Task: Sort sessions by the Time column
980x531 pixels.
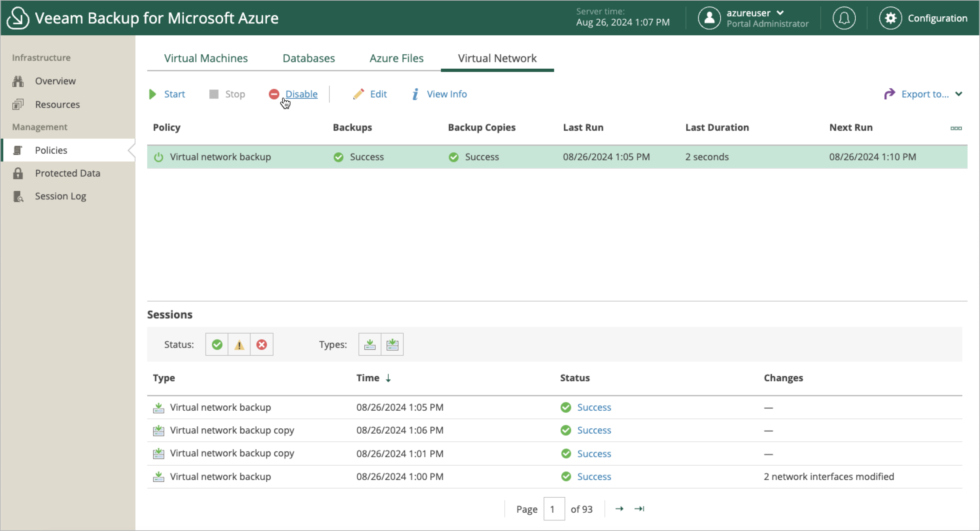Action: [368, 378]
